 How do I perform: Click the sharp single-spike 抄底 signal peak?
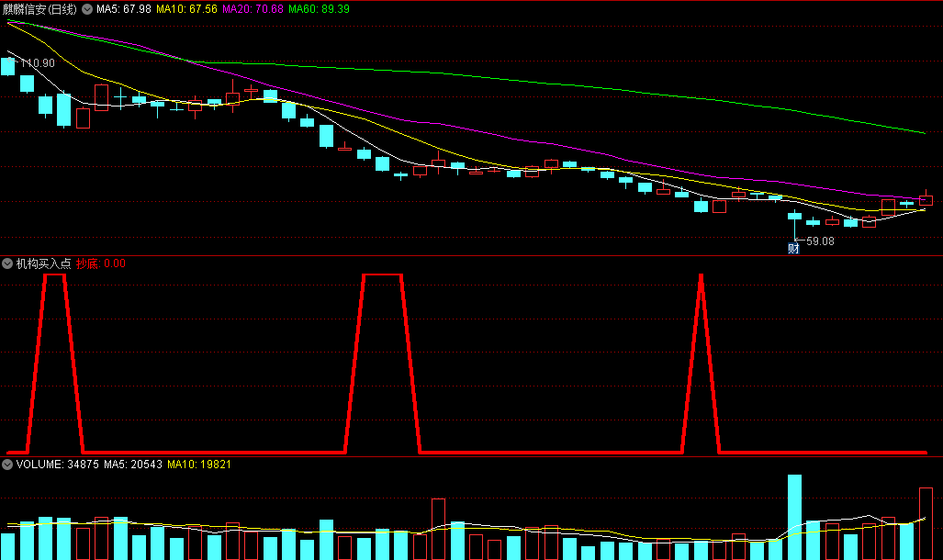(x=701, y=276)
